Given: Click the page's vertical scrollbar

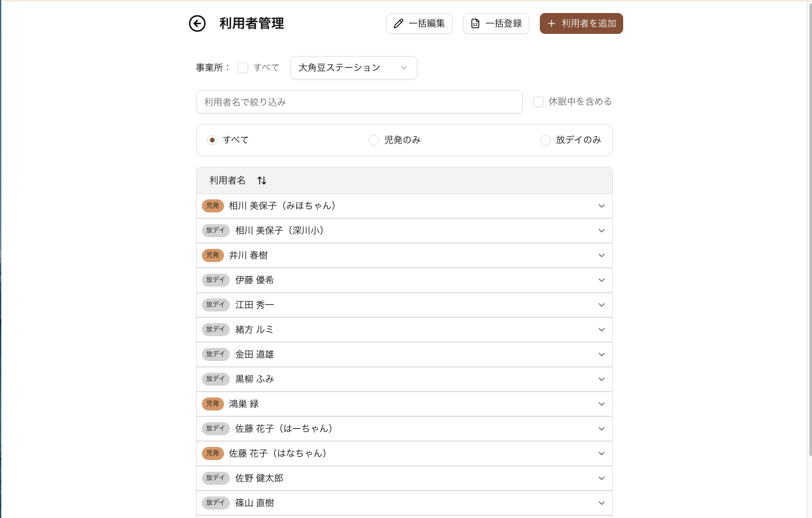Looking at the screenshot, I should [x=809, y=228].
